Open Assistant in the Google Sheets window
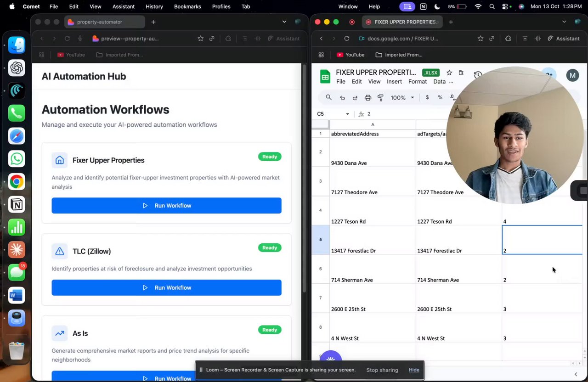The image size is (588, 382). (x=564, y=39)
